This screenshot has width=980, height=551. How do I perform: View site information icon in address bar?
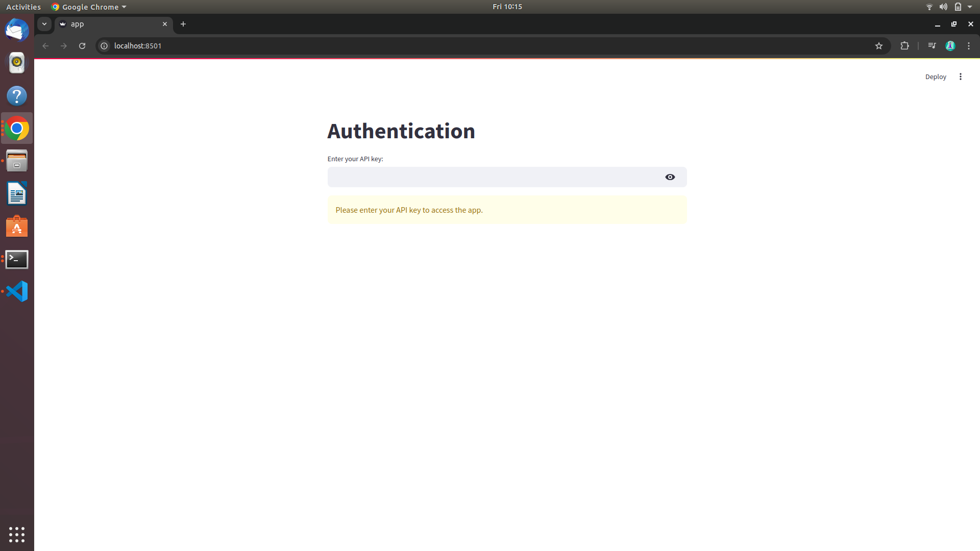tap(104, 46)
